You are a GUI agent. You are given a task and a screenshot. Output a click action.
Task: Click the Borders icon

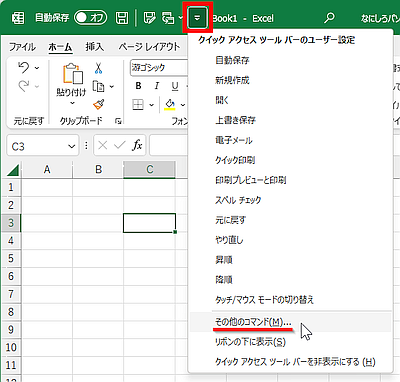point(138,104)
